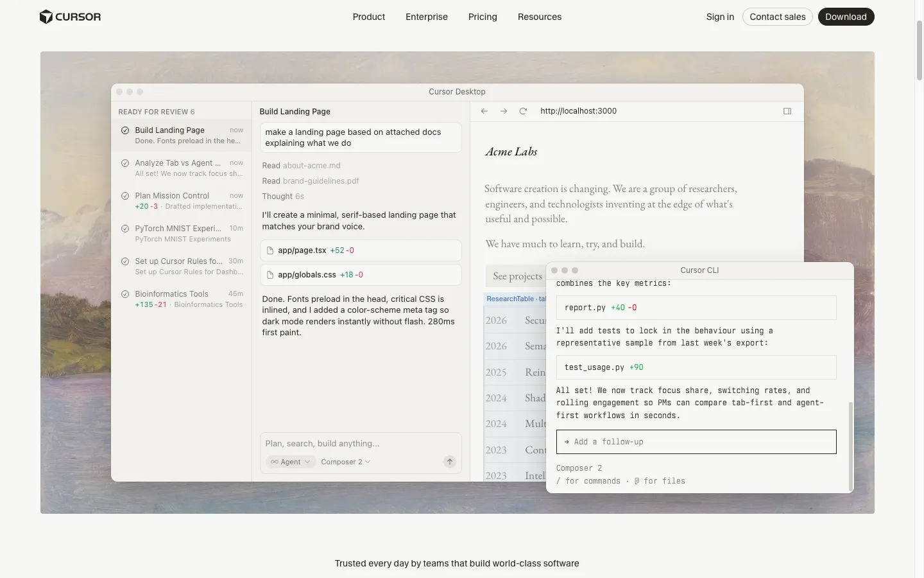Open the Analyze Tab vs Agent task
Image resolution: width=924 pixels, height=578 pixels.
click(x=182, y=168)
